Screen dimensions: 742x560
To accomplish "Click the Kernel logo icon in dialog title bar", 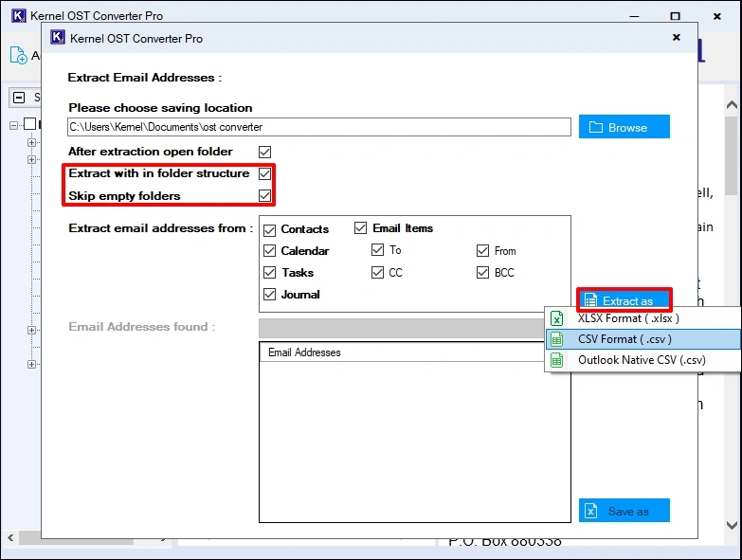I will pos(57,38).
